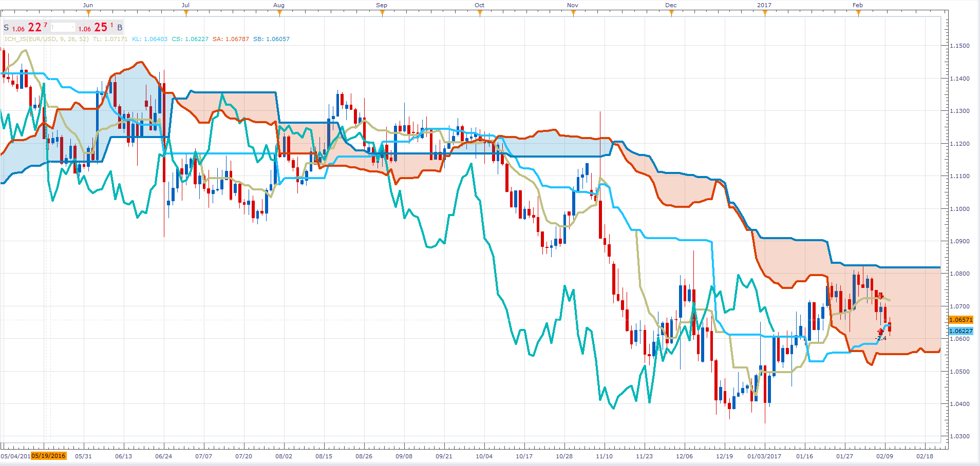Click the blue 1.06227 price label on axis
Screen dimensions: 980x466
pos(960,331)
